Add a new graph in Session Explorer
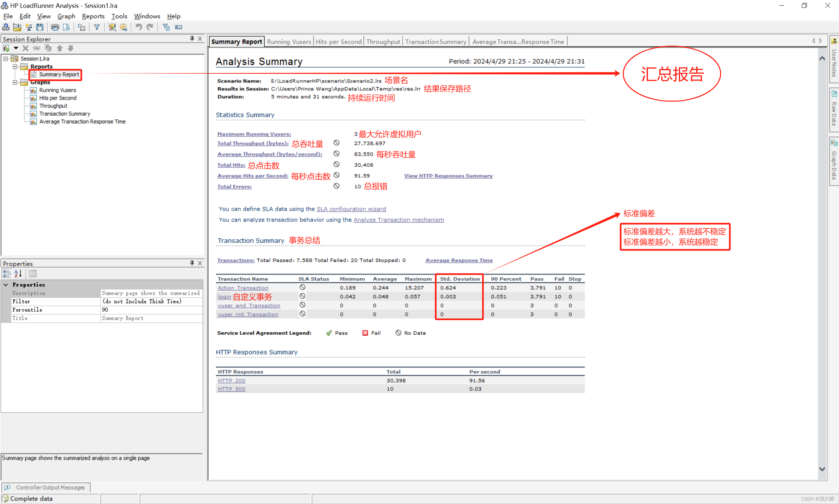 [x=6, y=48]
